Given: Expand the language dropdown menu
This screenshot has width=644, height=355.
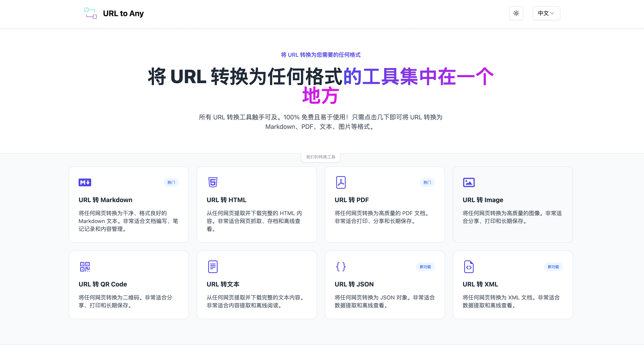Looking at the screenshot, I should point(546,13).
